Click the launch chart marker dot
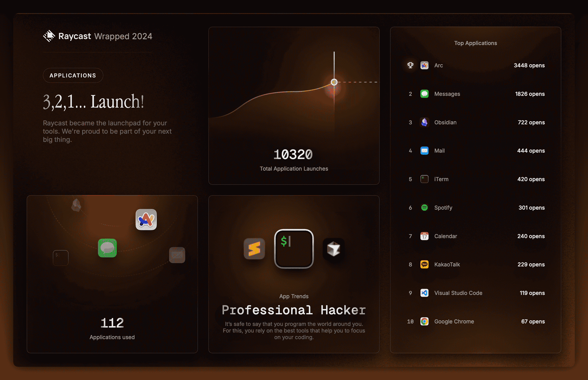The width and height of the screenshot is (588, 380). [334, 82]
